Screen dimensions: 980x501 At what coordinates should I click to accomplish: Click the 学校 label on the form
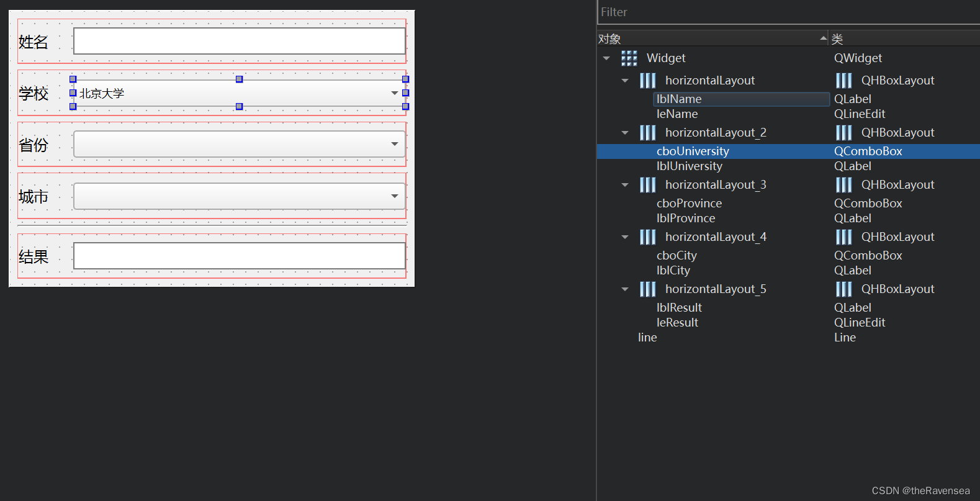click(x=34, y=93)
